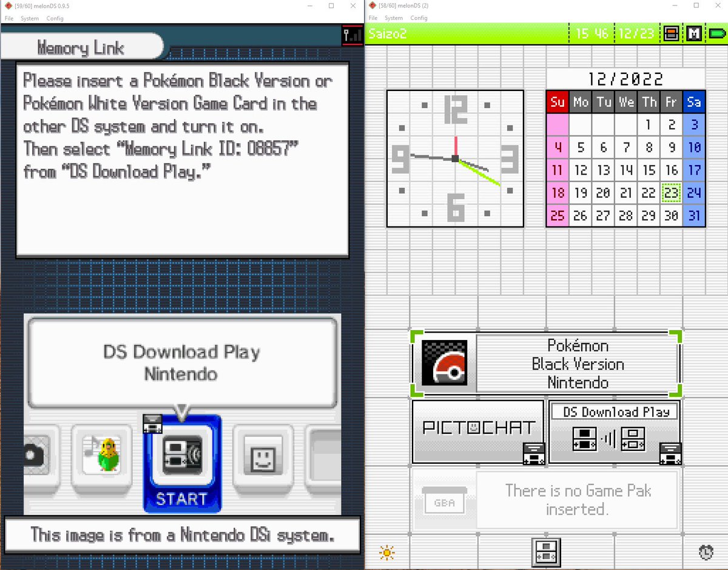This screenshot has width=728, height=570.
Task: Select day 18 on the calendar
Action: [x=558, y=193]
